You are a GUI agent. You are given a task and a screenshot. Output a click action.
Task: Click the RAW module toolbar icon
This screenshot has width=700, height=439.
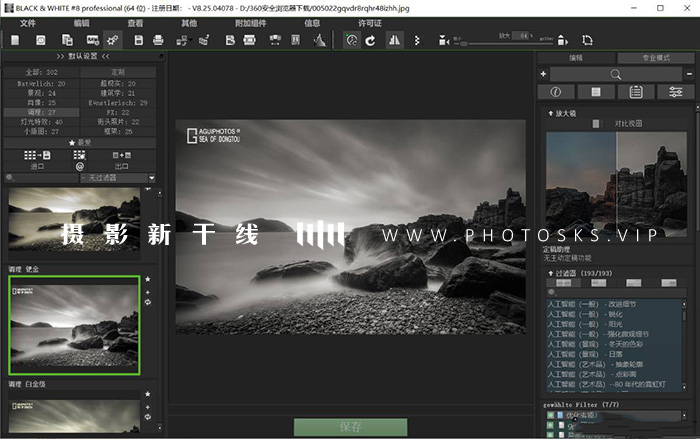coord(92,41)
